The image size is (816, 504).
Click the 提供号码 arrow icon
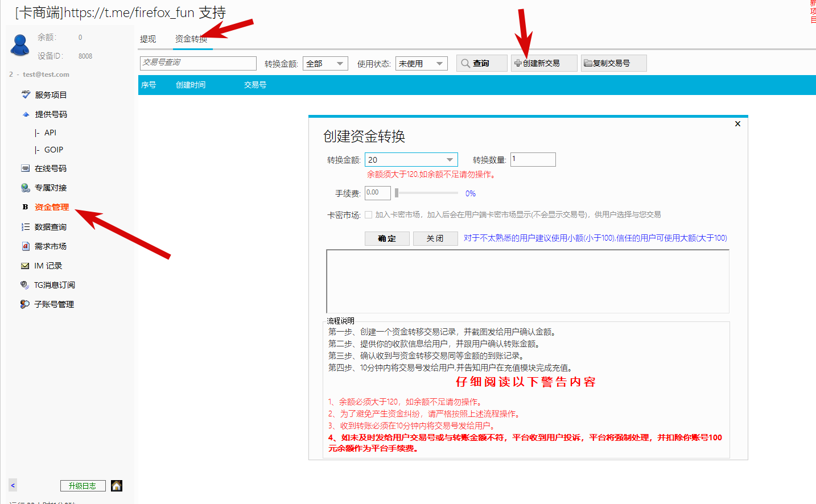point(26,114)
